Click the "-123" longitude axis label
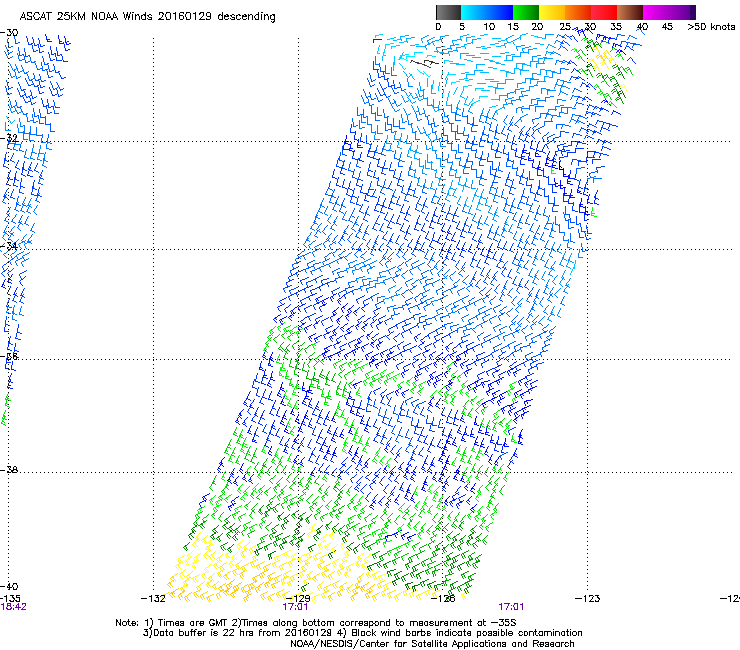Viewport: 740px width, 650px height. 588,599
